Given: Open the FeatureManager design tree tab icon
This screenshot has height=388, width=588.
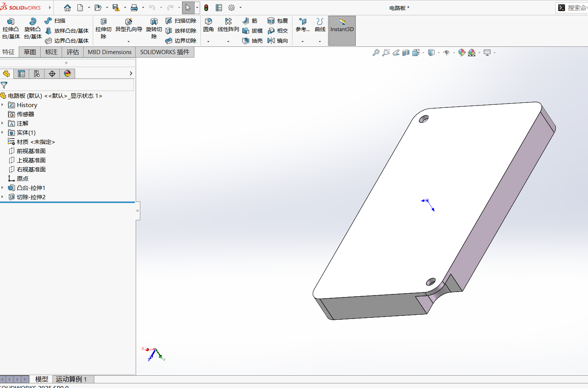Looking at the screenshot, I should [7, 74].
